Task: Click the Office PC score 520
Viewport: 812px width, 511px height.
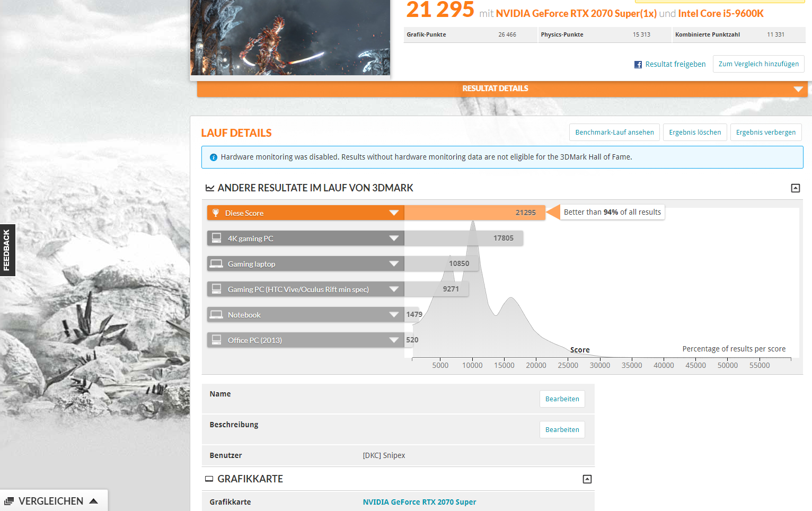Action: (412, 340)
